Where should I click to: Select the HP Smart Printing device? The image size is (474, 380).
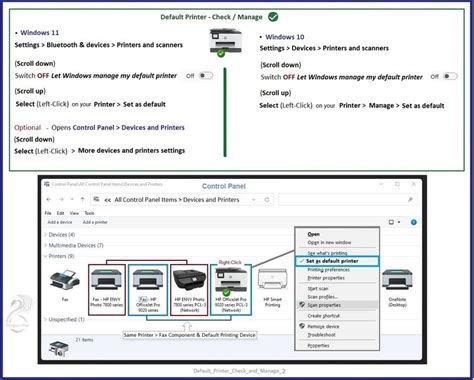click(272, 288)
